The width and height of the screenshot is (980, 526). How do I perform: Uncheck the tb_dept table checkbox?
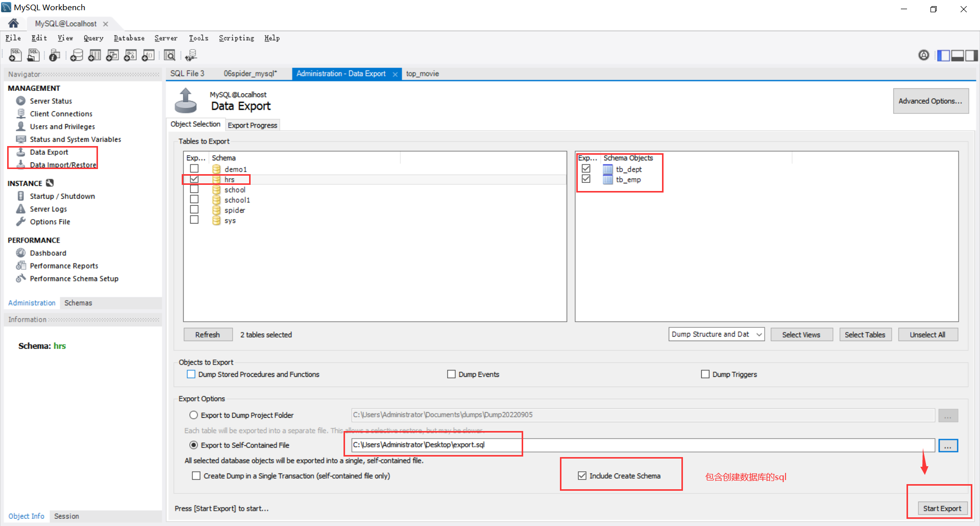(586, 169)
